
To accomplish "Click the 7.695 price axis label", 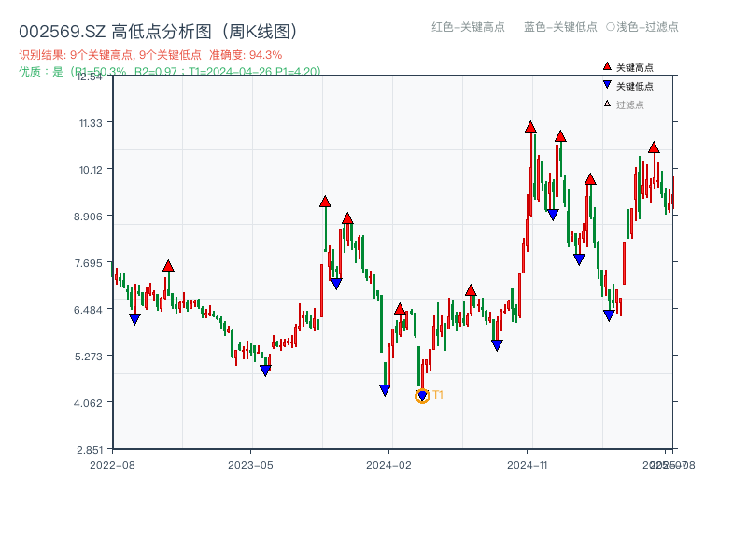I will click(88, 263).
